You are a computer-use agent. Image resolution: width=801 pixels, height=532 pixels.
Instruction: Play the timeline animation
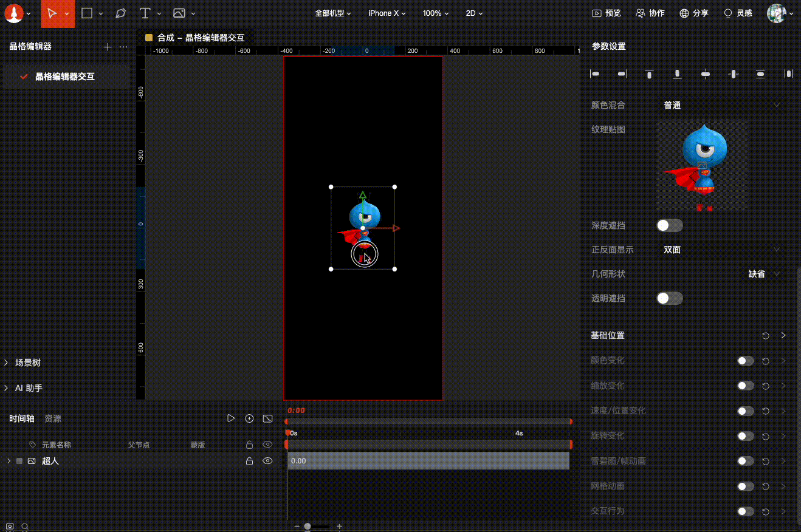[x=231, y=418]
